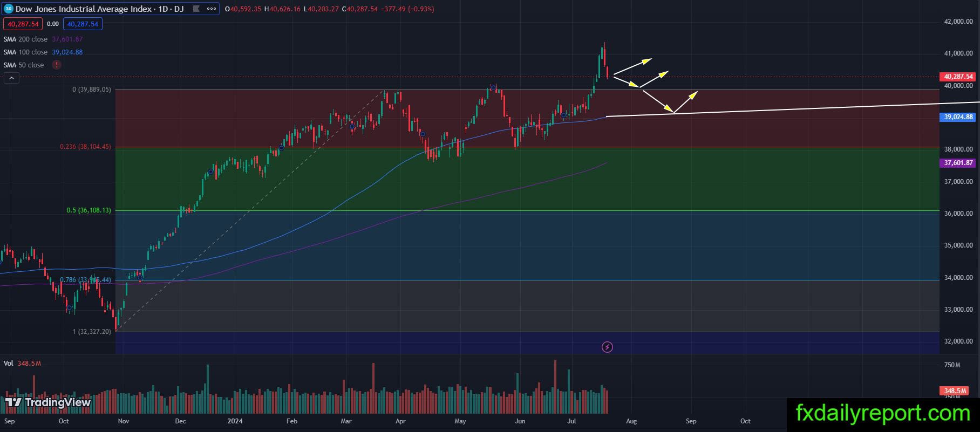Click 36,000.00 on the price axis
Viewport: 980px width, 432px height.
tap(958, 214)
